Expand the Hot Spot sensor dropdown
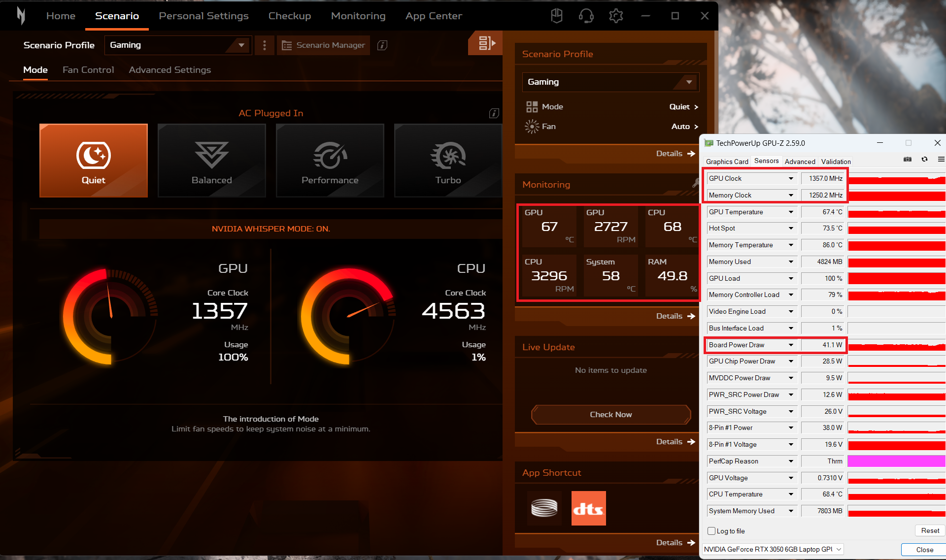Image resolution: width=946 pixels, height=560 pixels. pyautogui.click(x=791, y=229)
